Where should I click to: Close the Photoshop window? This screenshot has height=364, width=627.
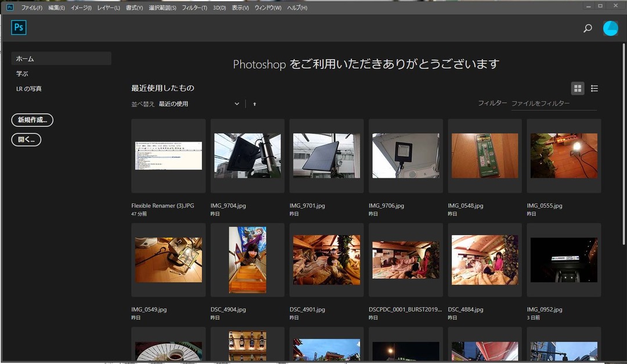tap(615, 6)
